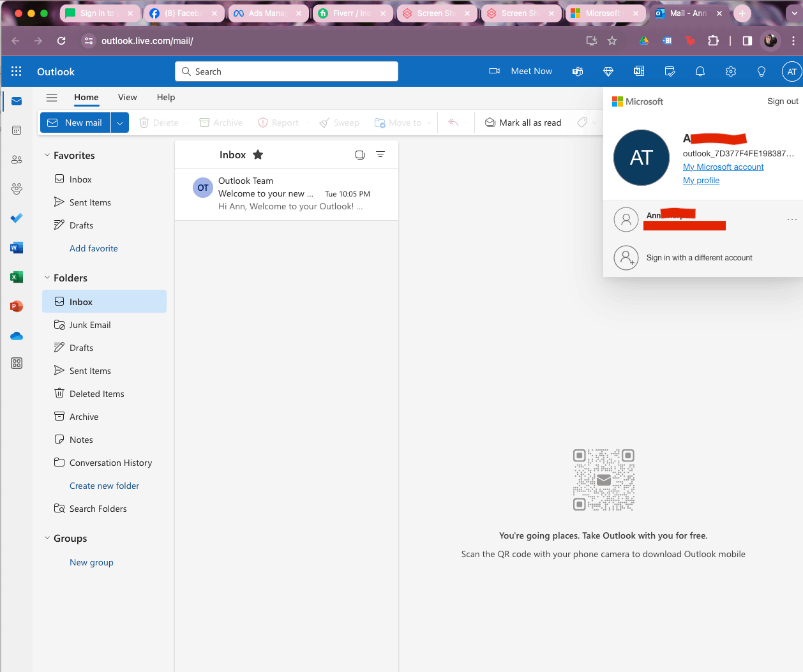Click Sign out in account panel
The height and width of the screenshot is (672, 803).
783,101
